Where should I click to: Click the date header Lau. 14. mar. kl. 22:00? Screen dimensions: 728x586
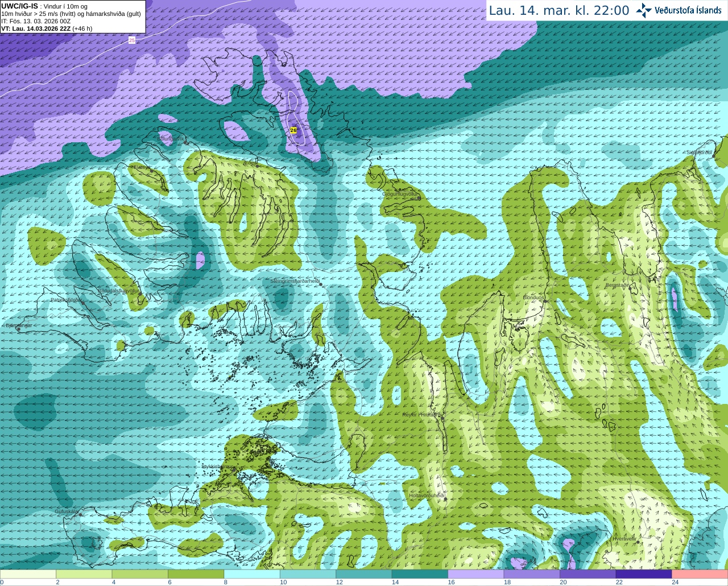559,10
